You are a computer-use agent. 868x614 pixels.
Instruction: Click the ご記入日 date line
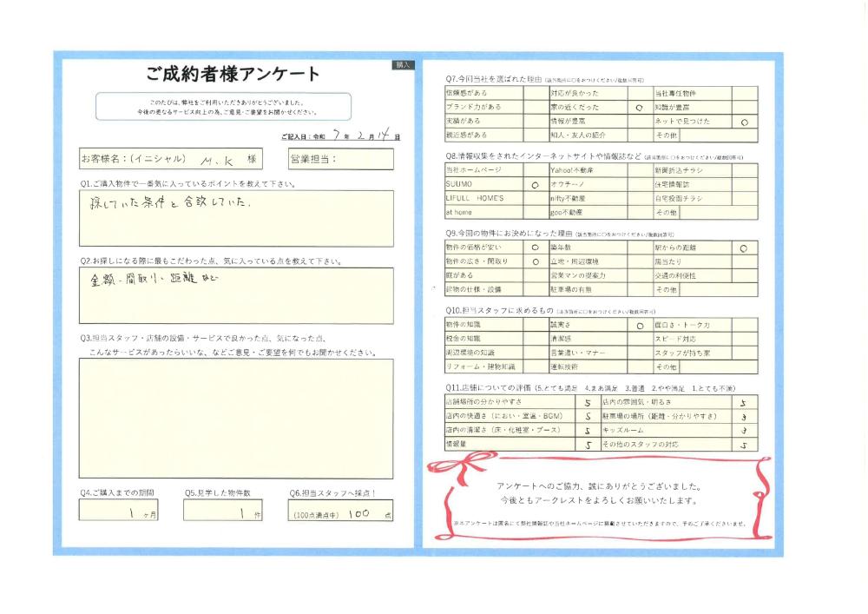point(340,135)
